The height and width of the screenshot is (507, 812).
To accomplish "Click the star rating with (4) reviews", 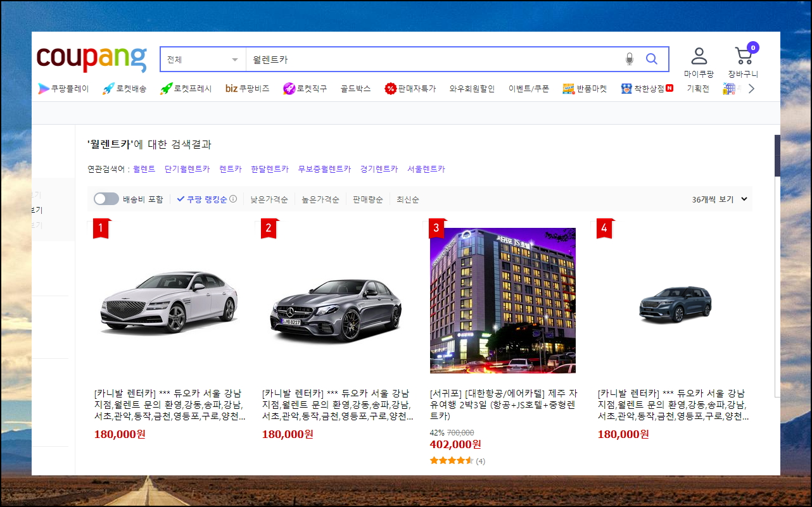I will point(457,461).
